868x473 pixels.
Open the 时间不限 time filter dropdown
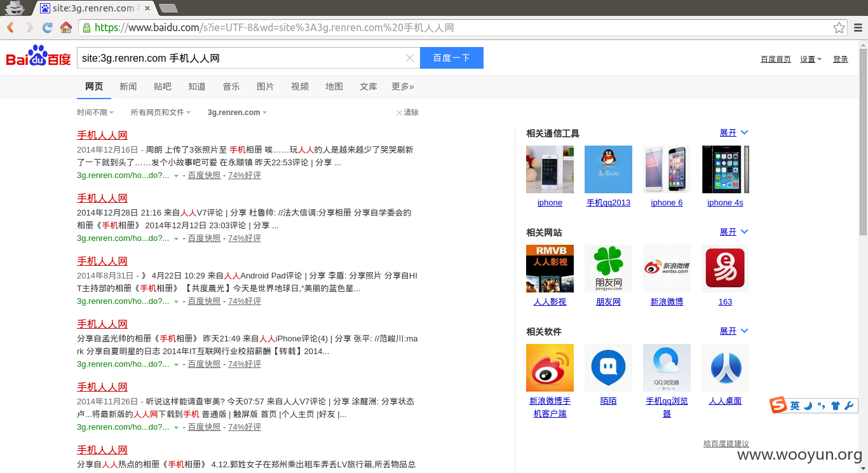click(x=95, y=113)
